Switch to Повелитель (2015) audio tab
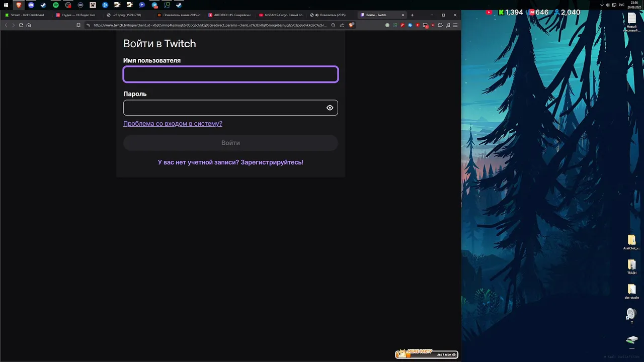The image size is (644, 362). [331, 15]
